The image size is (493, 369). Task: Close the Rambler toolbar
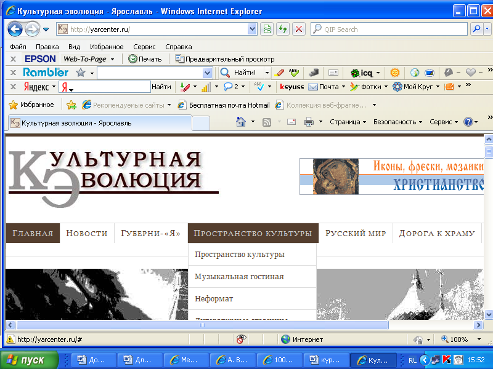pos(13,72)
